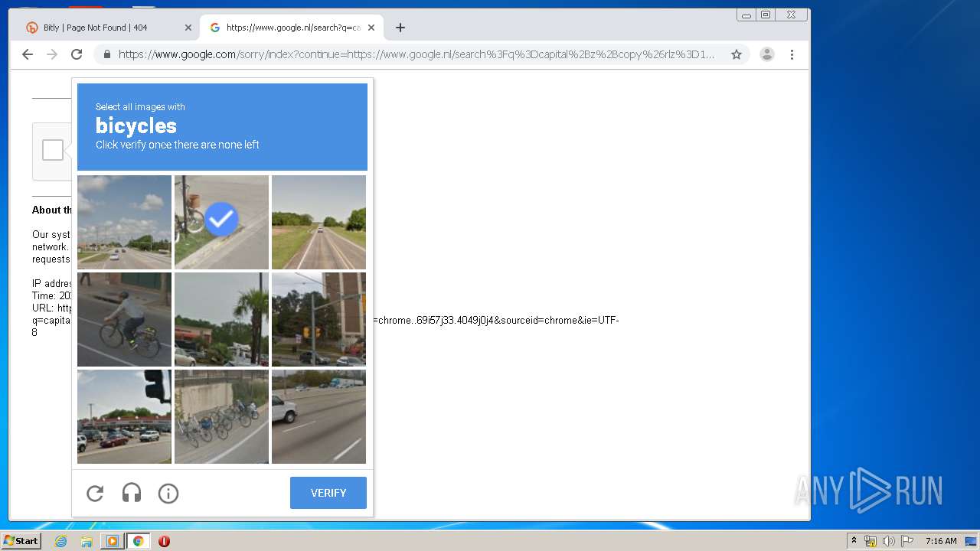The width and height of the screenshot is (980, 551).
Task: Switch to the google.nl search tab
Action: click(292, 28)
